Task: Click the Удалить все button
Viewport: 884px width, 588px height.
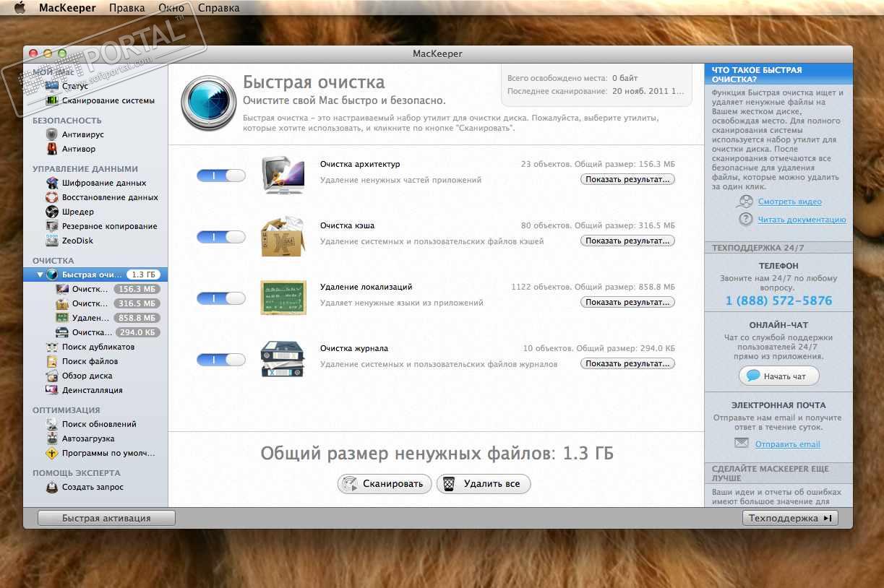Action: point(484,484)
